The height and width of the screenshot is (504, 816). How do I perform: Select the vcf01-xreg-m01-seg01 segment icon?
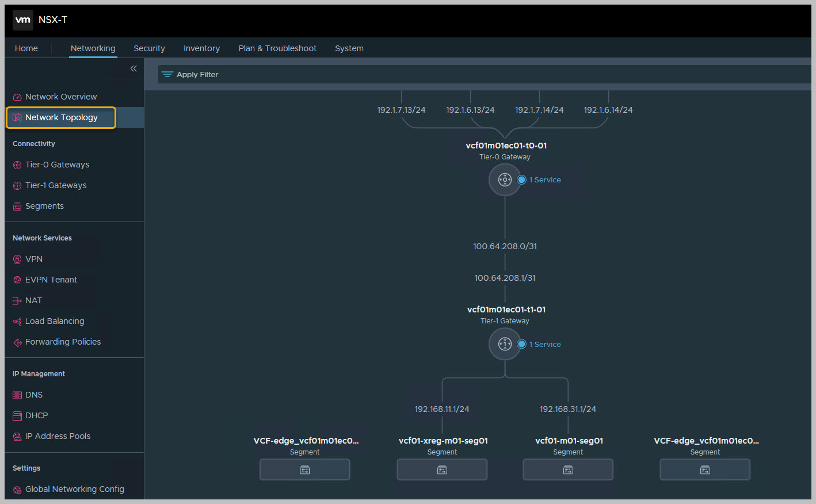click(442, 469)
